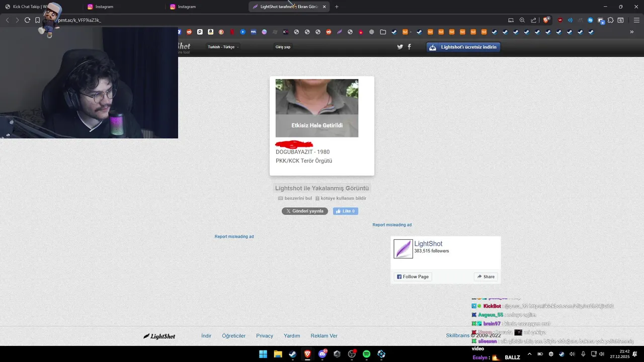This screenshot has width=644, height=362.
Task: Open the Skillbrains footer link
Action: tap(457, 336)
